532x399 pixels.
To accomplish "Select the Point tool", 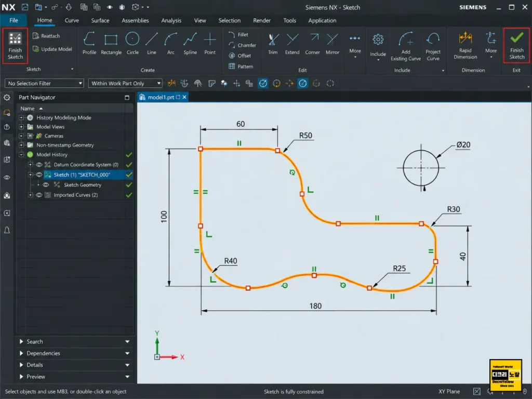I will coord(210,43).
